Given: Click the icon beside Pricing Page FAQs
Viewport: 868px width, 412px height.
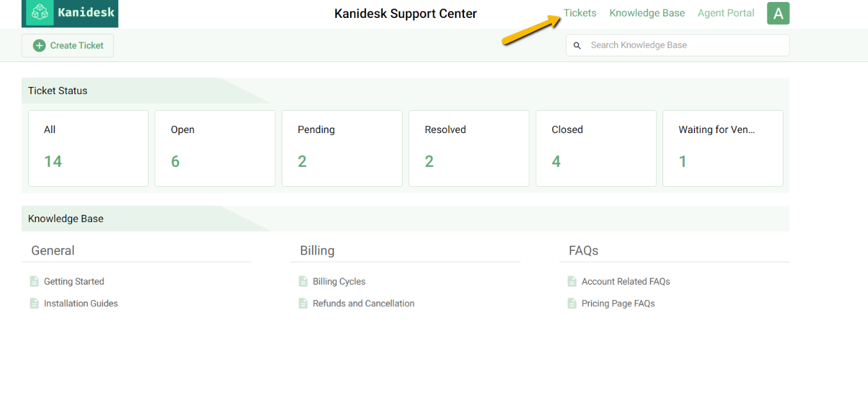Looking at the screenshot, I should (572, 303).
